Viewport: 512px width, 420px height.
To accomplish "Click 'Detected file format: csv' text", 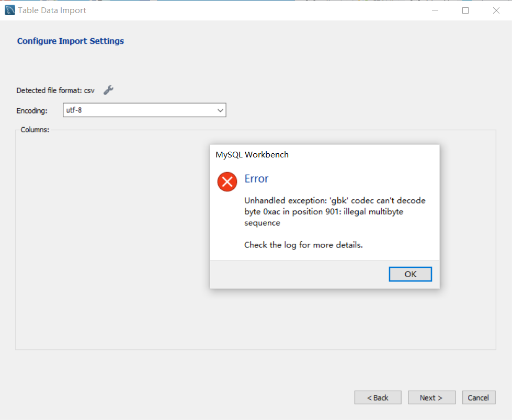I will pos(55,90).
